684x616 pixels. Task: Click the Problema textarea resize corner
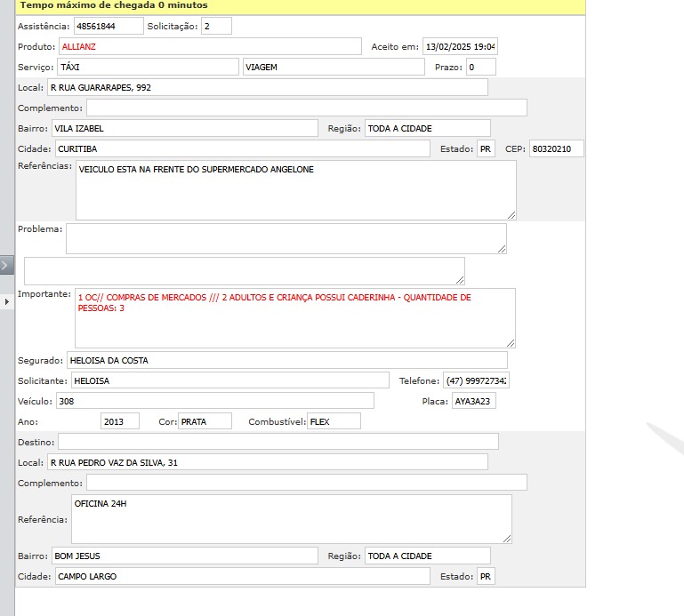(x=502, y=249)
